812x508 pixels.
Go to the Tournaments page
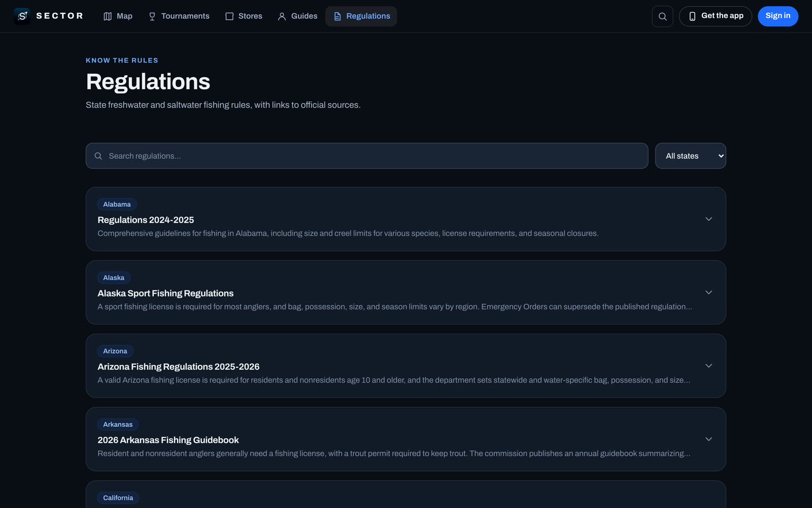click(x=179, y=16)
